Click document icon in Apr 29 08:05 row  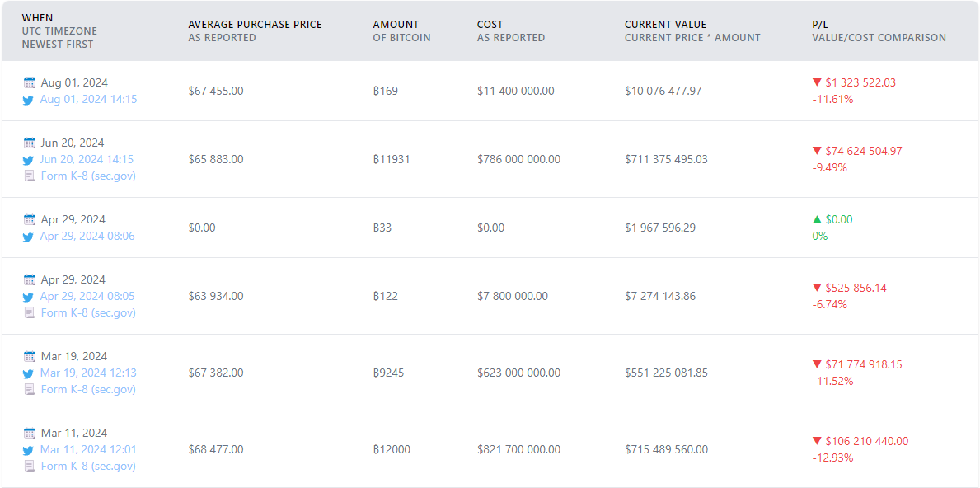29,313
